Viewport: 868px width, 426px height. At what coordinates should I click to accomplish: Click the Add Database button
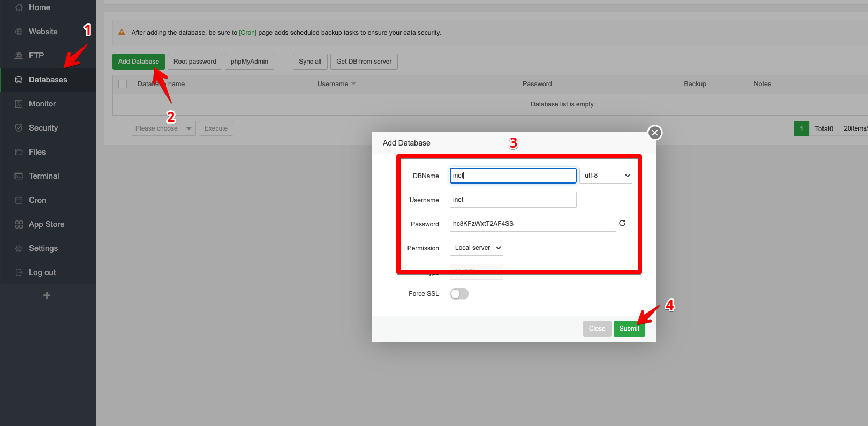click(139, 62)
